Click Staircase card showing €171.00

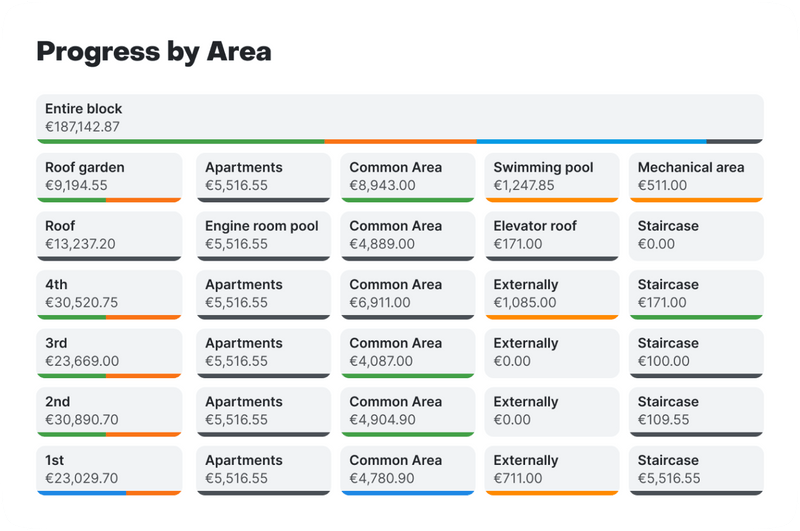696,294
